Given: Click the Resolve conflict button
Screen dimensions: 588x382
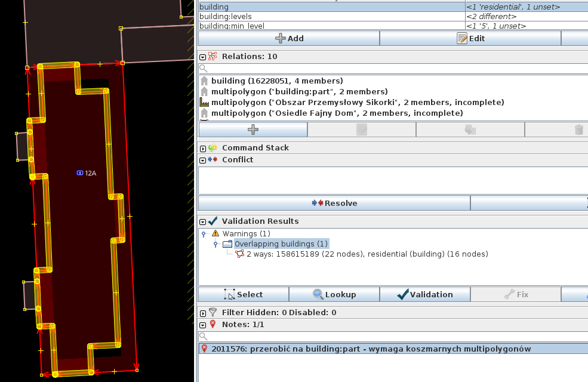Looking at the screenshot, I should coord(334,203).
